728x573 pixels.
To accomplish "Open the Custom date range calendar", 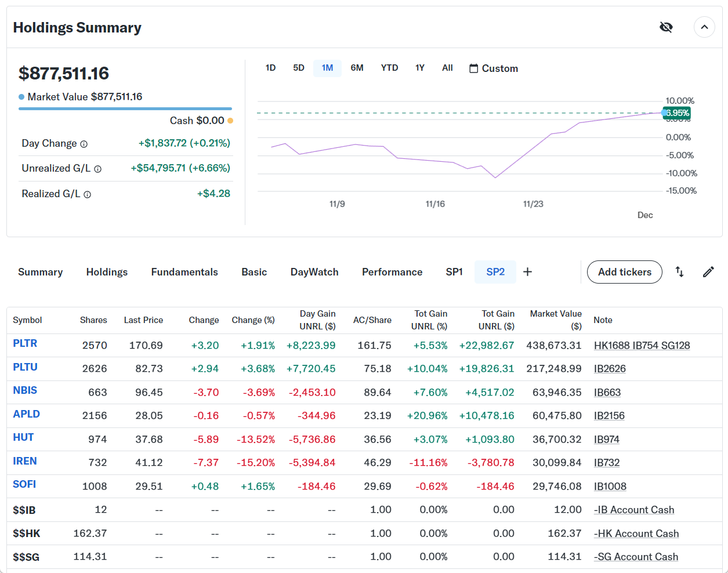I will [x=493, y=68].
